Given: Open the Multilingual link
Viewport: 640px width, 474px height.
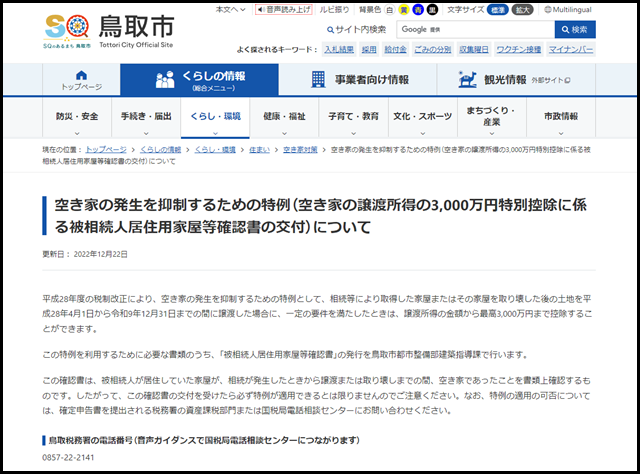Looking at the screenshot, I should (568, 9).
